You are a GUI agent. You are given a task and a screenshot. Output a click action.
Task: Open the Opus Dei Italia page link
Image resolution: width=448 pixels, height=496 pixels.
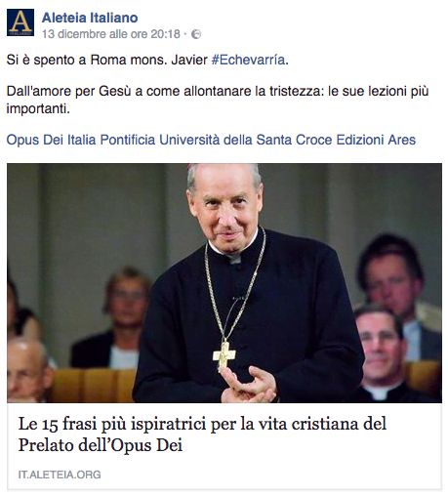(x=51, y=140)
